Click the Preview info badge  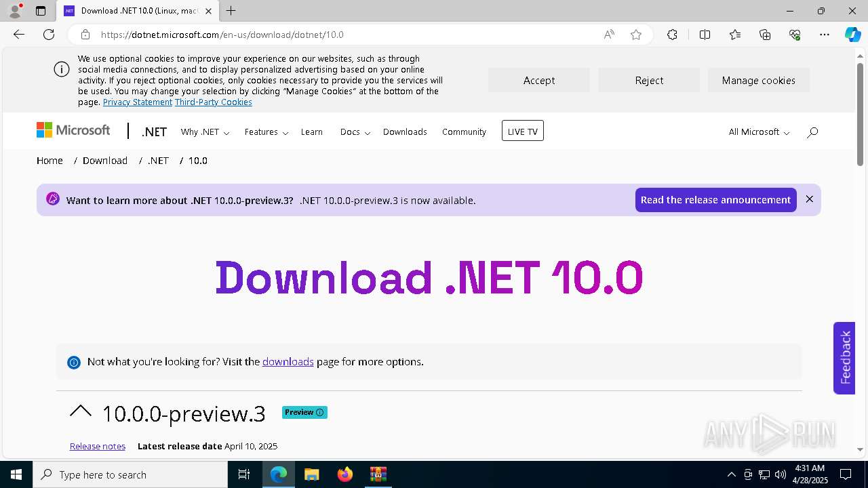pyautogui.click(x=304, y=412)
